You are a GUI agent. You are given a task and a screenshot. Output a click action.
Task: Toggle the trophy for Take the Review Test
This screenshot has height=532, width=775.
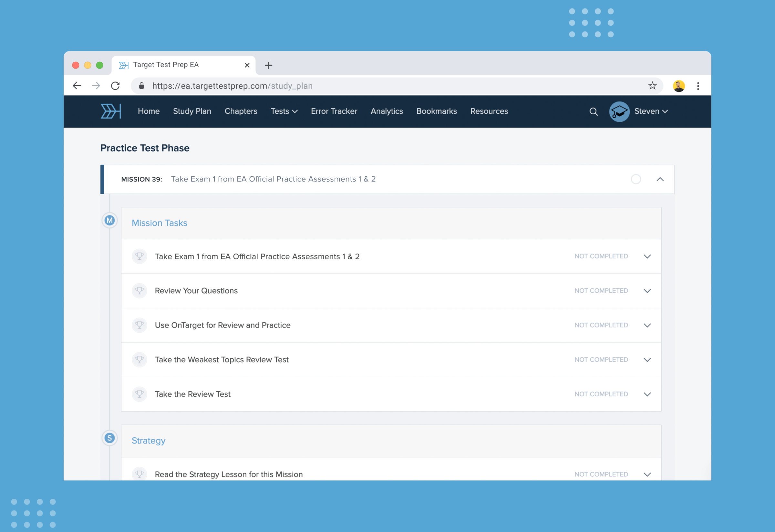(x=139, y=394)
